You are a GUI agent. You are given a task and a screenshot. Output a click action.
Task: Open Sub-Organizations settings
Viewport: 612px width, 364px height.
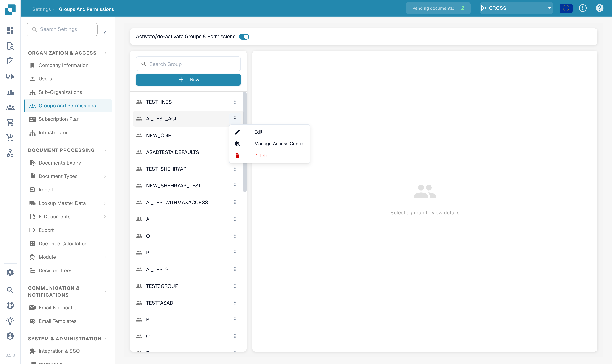68,92
